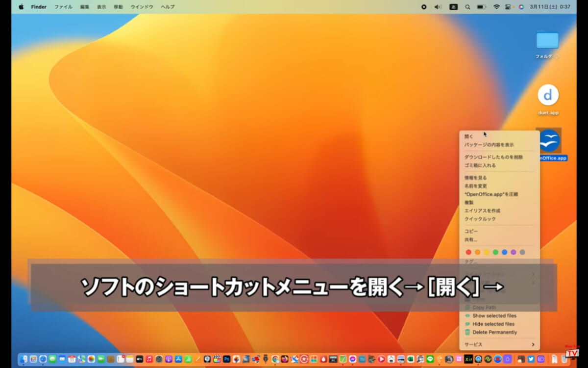This screenshot has height=368, width=588.
Task: Open Photoshop from the Dock
Action: [226, 359]
